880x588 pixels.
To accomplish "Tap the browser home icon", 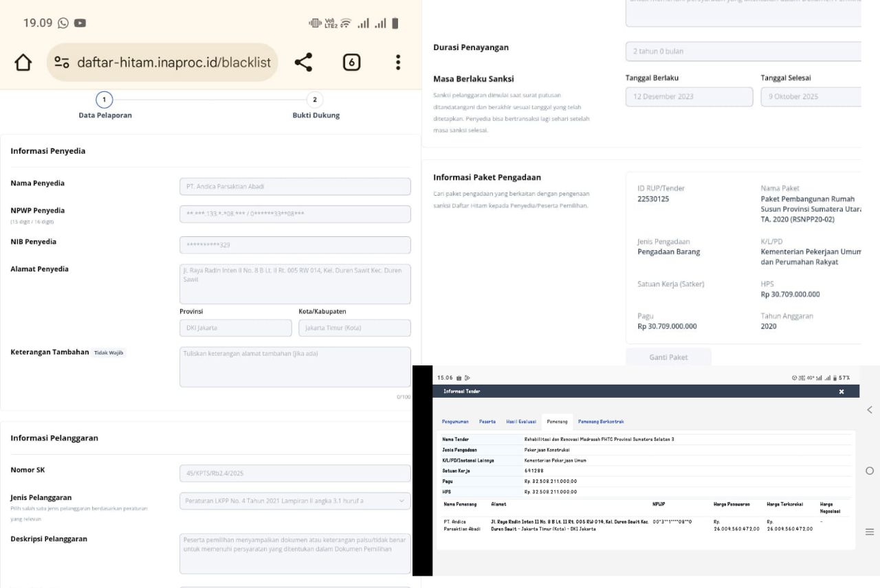I will (x=23, y=63).
